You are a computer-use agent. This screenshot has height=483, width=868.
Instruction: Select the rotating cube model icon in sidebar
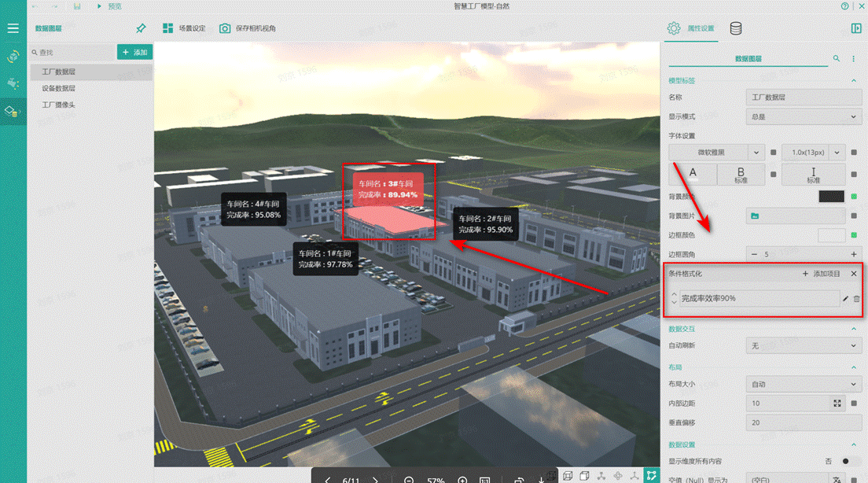tap(13, 57)
